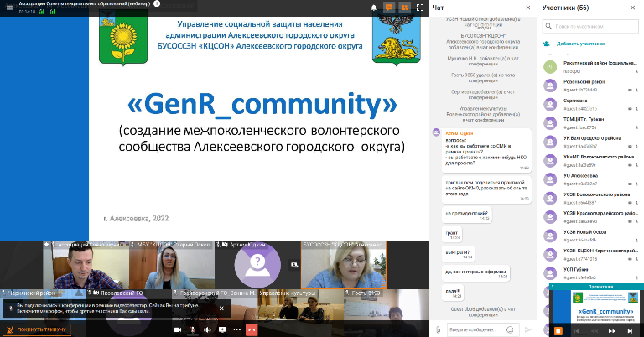Click Артем Юдкин name in chat
Viewport: 644px width, 337px height.
[459, 133]
